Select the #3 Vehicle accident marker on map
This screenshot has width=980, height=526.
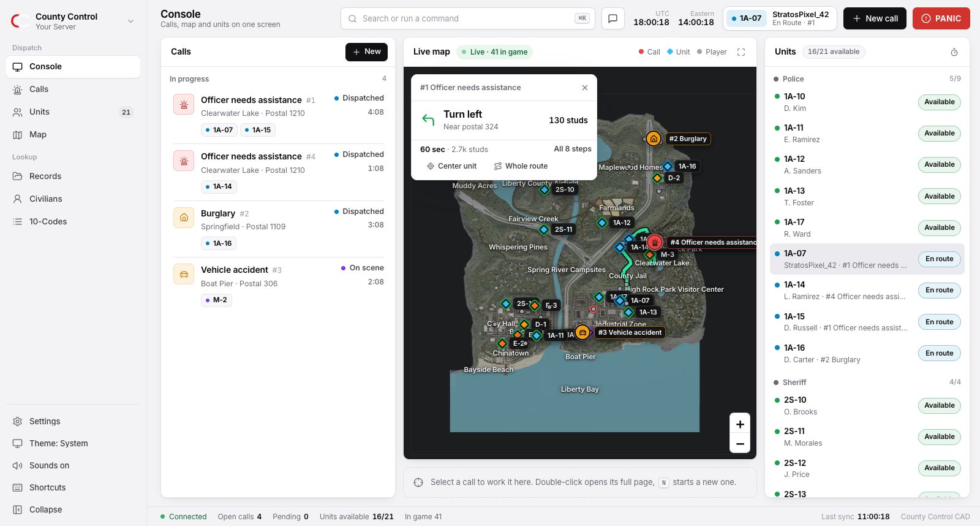582,332
